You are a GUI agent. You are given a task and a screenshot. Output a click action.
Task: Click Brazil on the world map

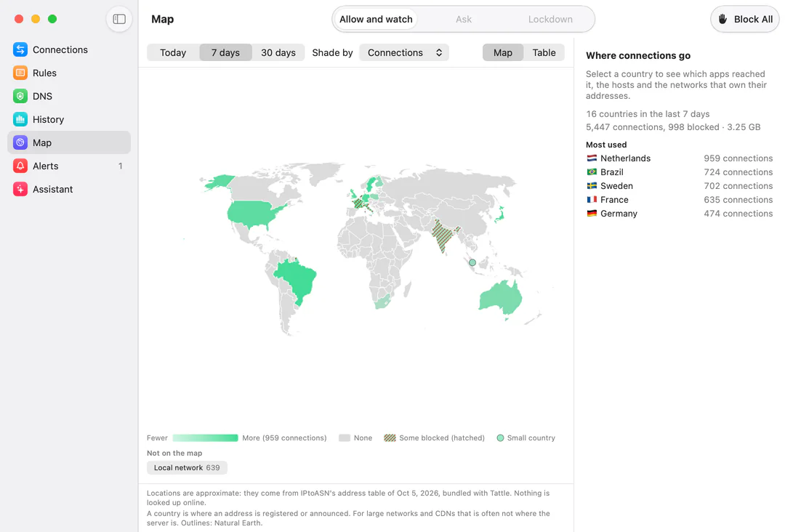point(297,279)
